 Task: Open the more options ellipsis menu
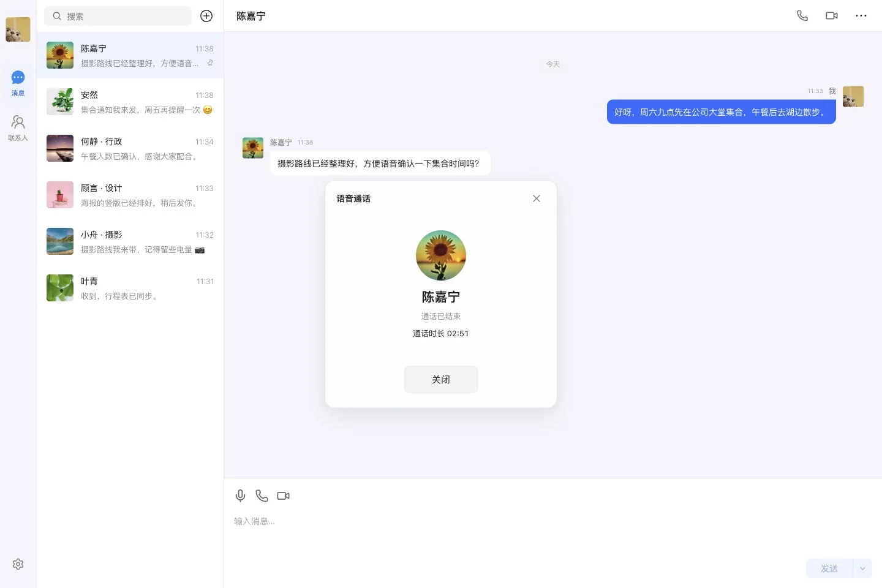coord(861,16)
